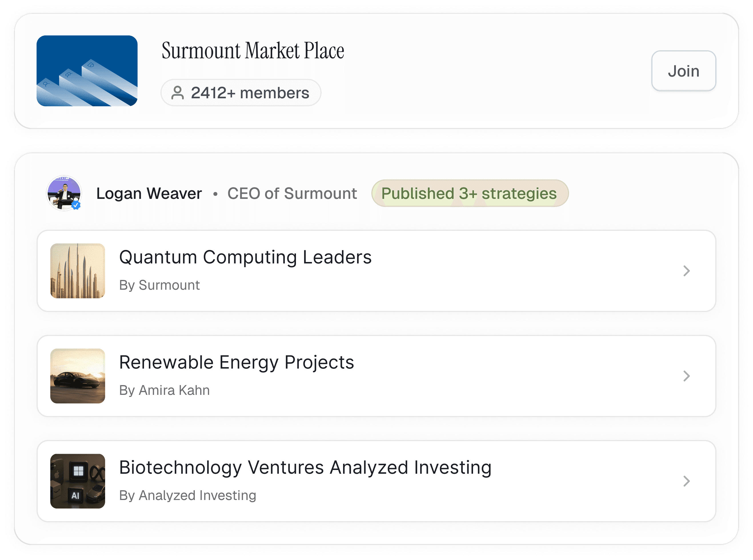Click the CEO of Surmount subtitle
The width and height of the screenshot is (753, 560).
[x=292, y=193]
